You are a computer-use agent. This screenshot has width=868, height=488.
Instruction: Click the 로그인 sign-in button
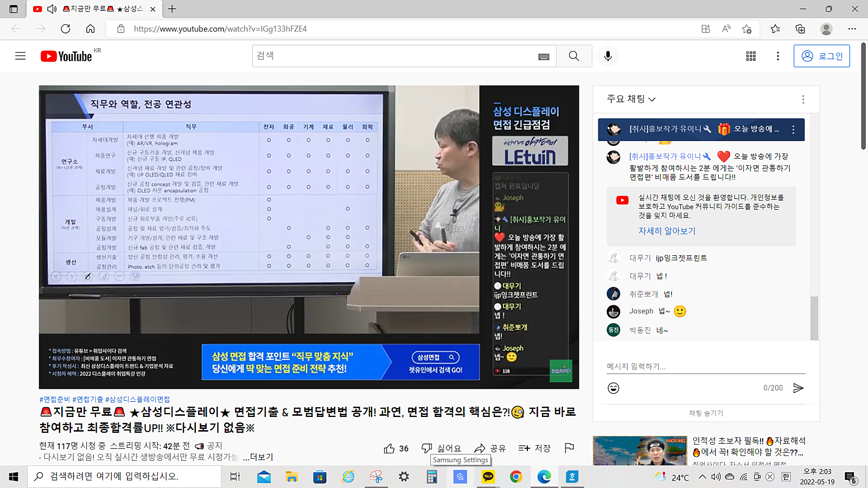click(x=821, y=56)
